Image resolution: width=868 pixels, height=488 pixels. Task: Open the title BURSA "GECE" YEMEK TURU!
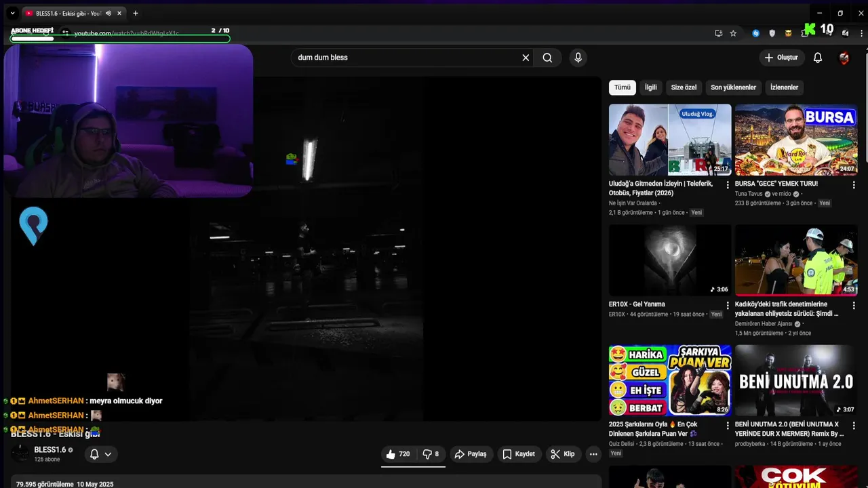point(776,184)
